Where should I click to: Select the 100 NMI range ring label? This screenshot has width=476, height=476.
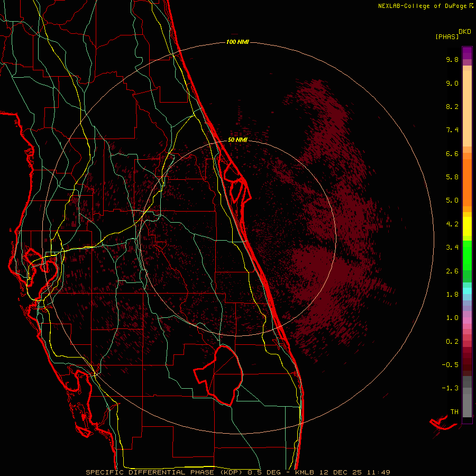pos(237,42)
